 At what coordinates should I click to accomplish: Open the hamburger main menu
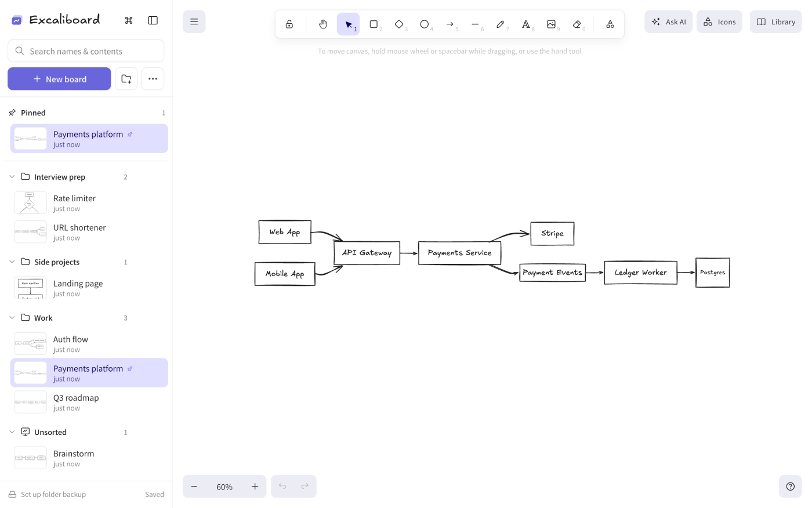pos(194,22)
